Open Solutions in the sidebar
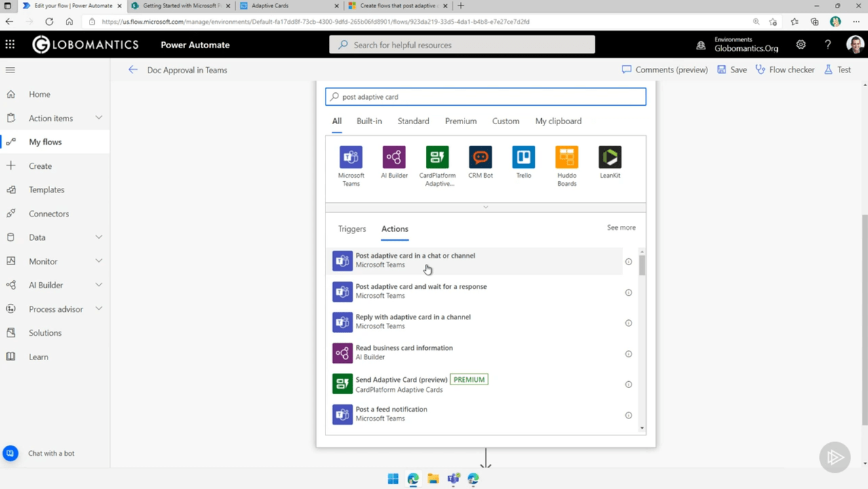The height and width of the screenshot is (489, 868). [x=55, y=333]
